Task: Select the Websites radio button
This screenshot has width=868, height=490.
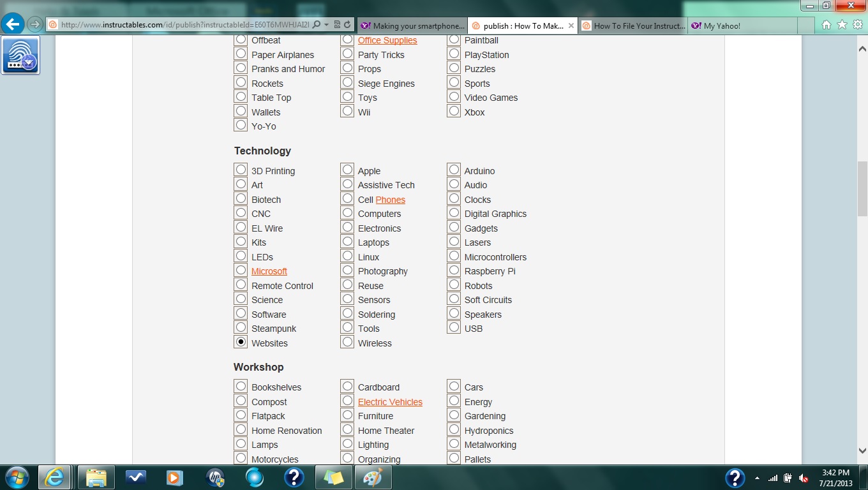Action: pyautogui.click(x=241, y=342)
